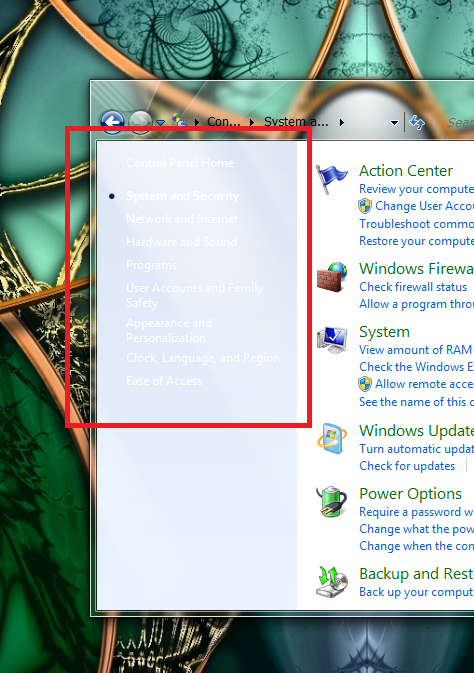Open the Backup and Restore drive icon
Screen dimensions: 474x673
pos(331,582)
